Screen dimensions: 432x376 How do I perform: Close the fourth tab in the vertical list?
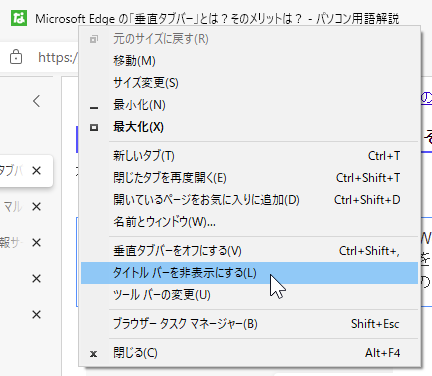[36, 279]
